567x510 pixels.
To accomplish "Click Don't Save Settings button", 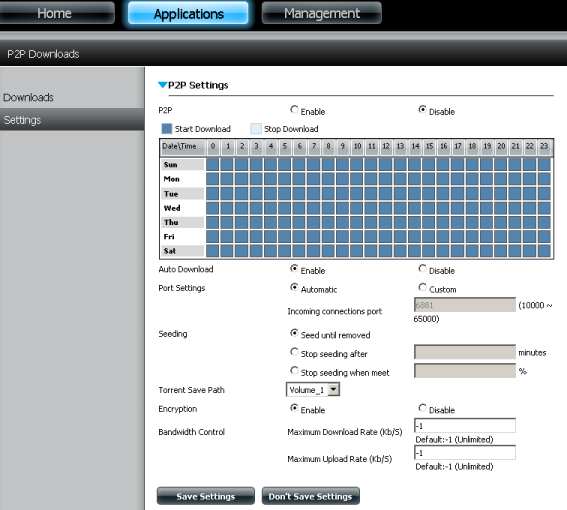I will click(311, 496).
